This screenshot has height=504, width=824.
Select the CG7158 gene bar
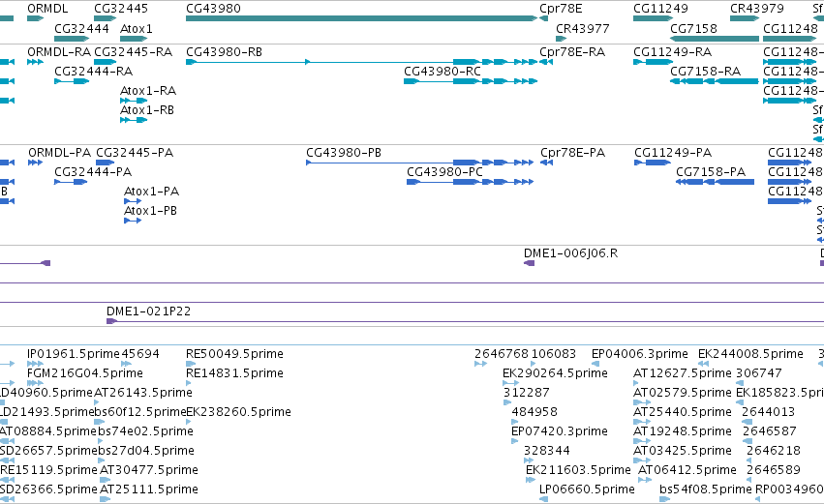pos(715,39)
